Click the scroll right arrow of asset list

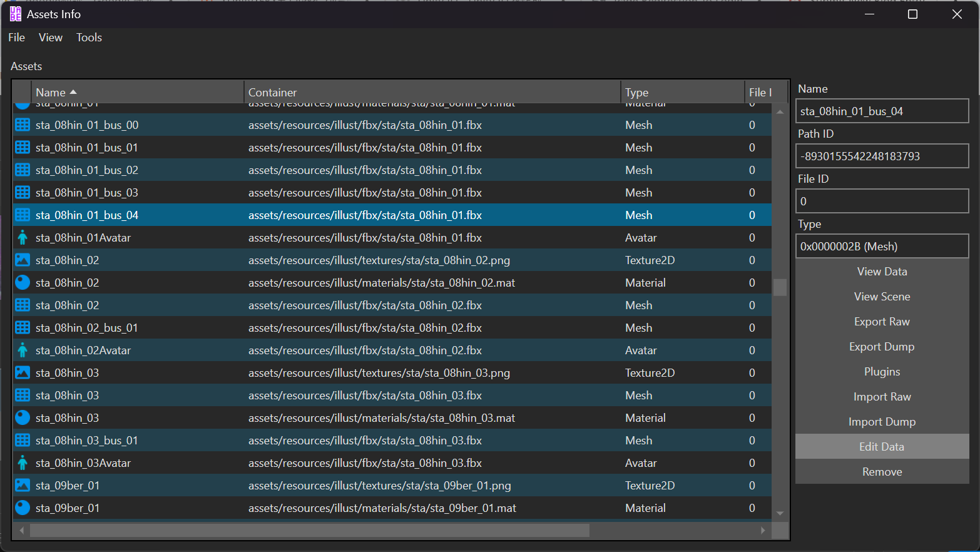coord(763,530)
